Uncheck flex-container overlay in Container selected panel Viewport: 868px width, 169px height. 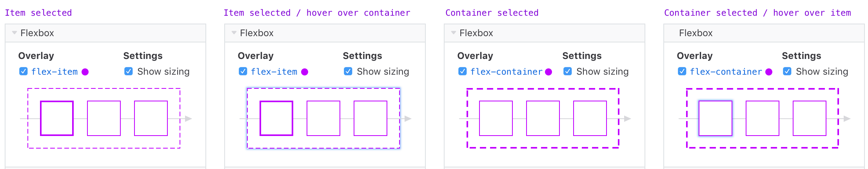(463, 72)
